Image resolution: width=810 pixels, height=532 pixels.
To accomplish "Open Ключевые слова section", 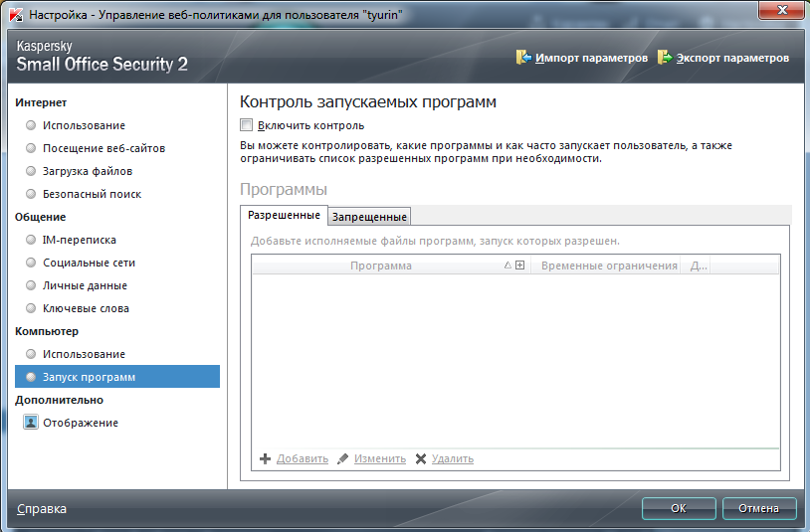I will point(86,308).
